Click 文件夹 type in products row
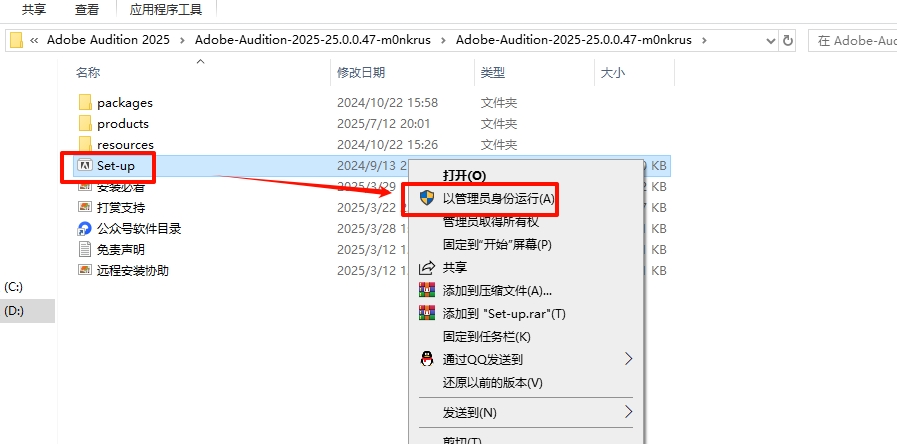The height and width of the screenshot is (444, 897). click(499, 124)
